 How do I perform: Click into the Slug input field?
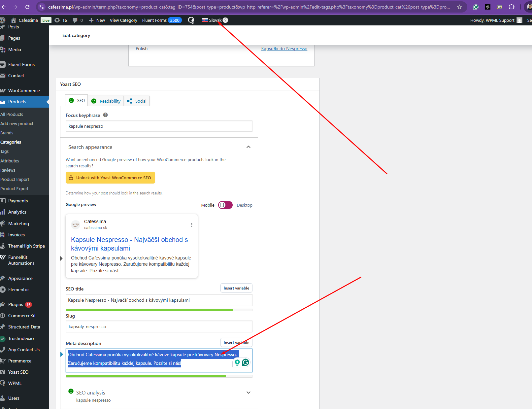click(x=159, y=326)
